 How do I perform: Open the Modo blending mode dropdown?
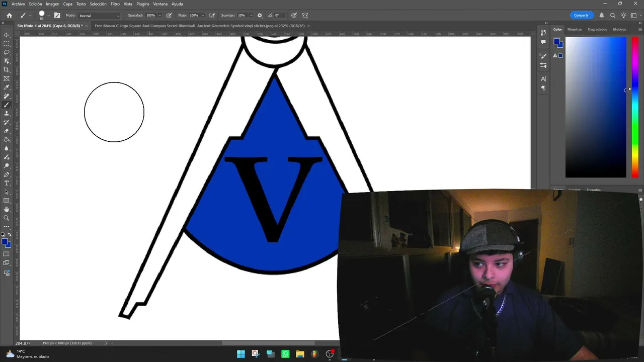[x=100, y=16]
